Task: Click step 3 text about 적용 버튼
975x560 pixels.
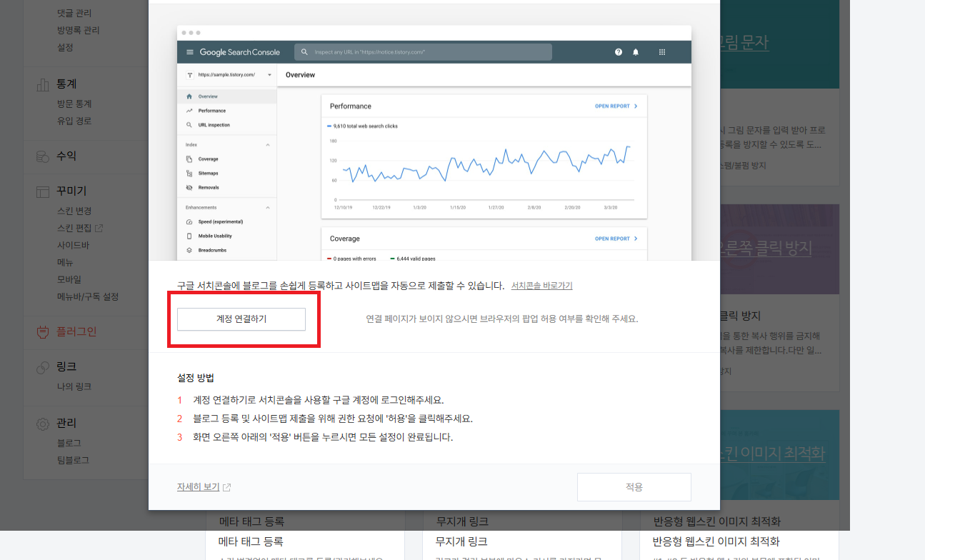Action: point(323,437)
